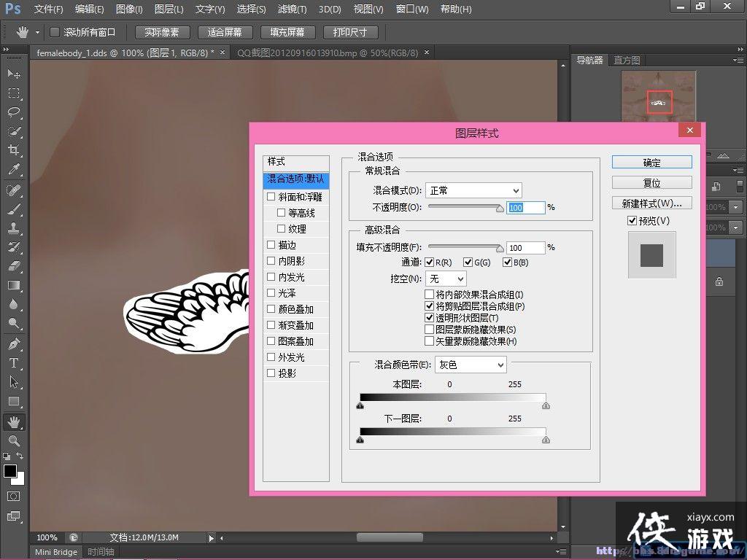Uncheck the 预览 preview checkbox
This screenshot has height=560, width=747.
click(632, 221)
